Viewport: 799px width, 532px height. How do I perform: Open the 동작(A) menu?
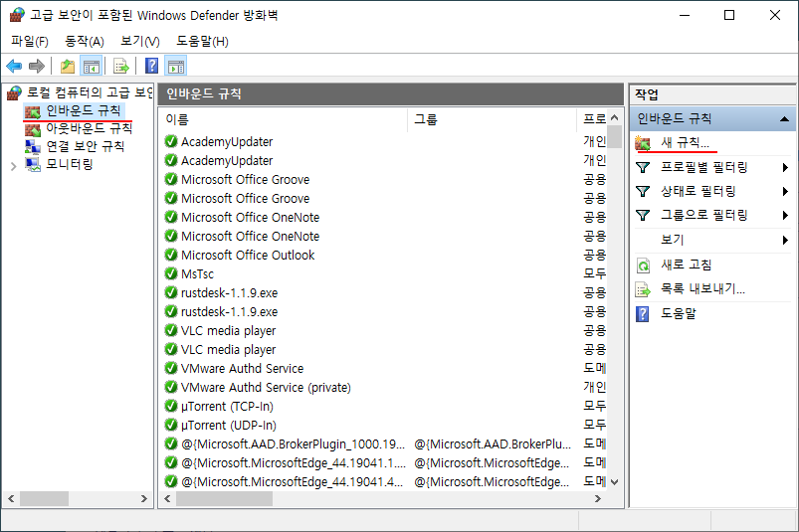point(85,41)
